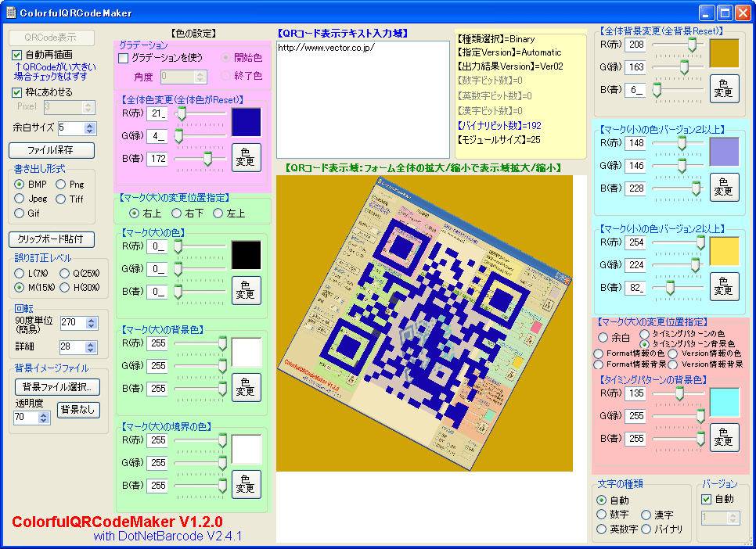Click black swatch in マーク(大)の色

(247, 255)
